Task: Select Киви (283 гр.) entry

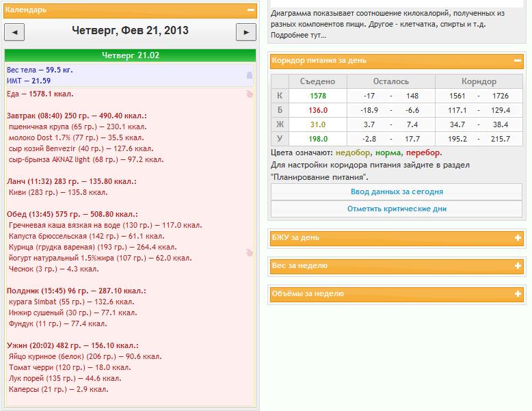Action: point(58,192)
